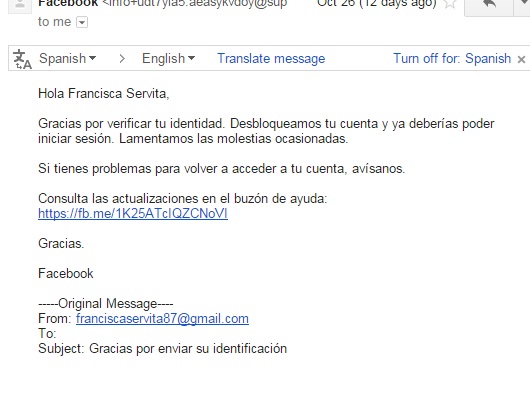Star this Facebook email
The image size is (530, 405).
pyautogui.click(x=450, y=4)
